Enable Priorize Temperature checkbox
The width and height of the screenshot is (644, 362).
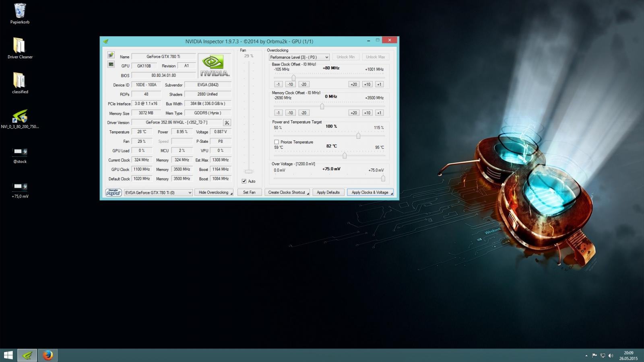point(277,142)
